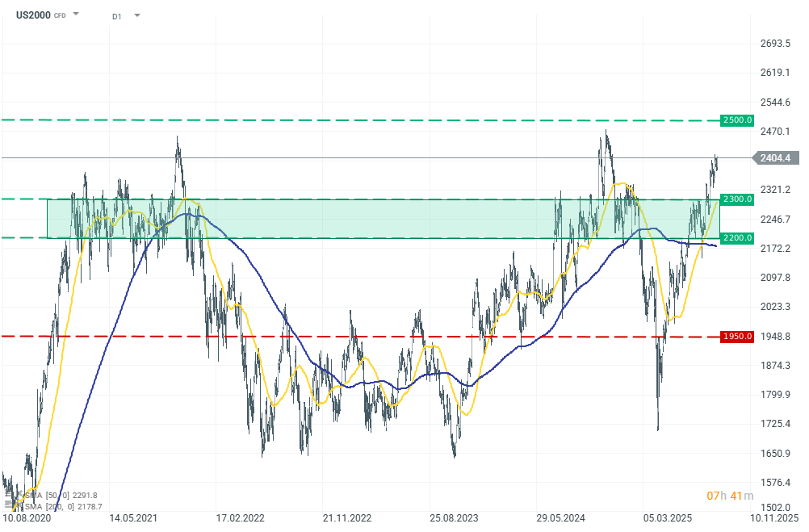Click the 1650.9 price axis value

pos(775,454)
